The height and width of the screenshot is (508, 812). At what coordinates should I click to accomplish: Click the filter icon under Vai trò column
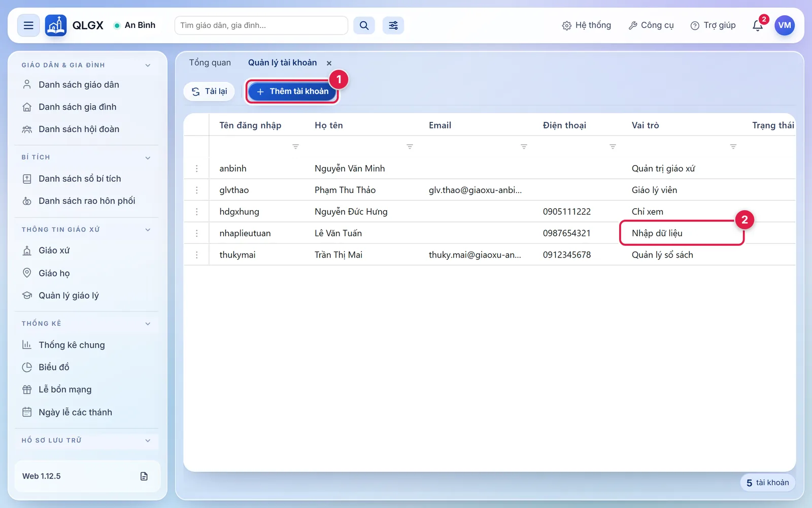point(733,146)
